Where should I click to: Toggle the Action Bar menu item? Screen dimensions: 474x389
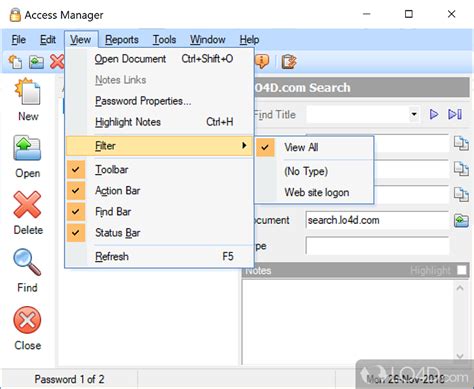(159, 191)
